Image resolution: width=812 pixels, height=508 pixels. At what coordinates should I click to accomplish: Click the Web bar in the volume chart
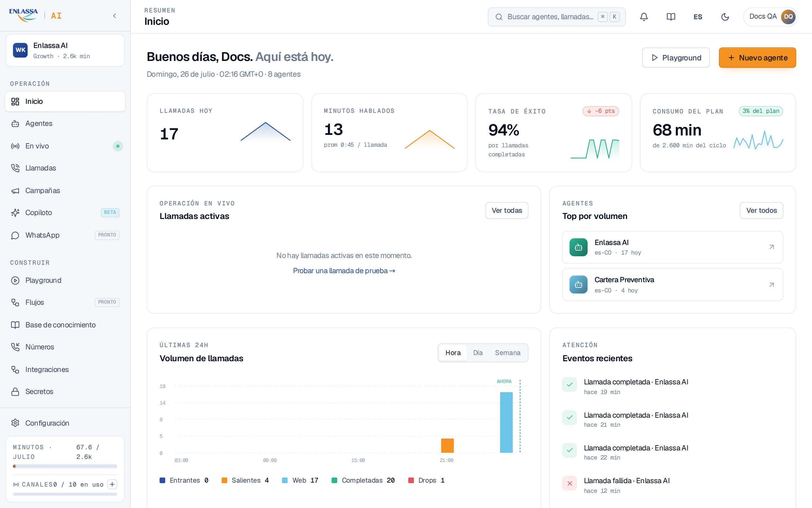506,422
